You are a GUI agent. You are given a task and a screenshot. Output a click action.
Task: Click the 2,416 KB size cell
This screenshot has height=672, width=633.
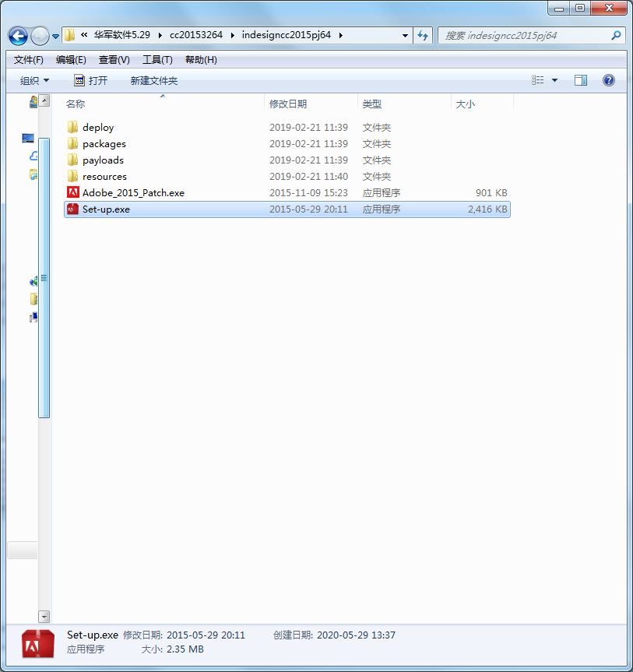point(487,209)
